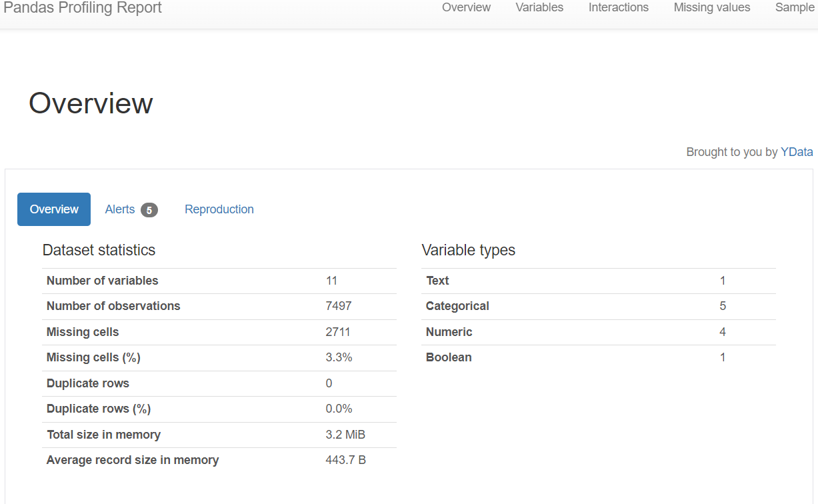
Task: Open the Interactions nav item
Action: (618, 7)
